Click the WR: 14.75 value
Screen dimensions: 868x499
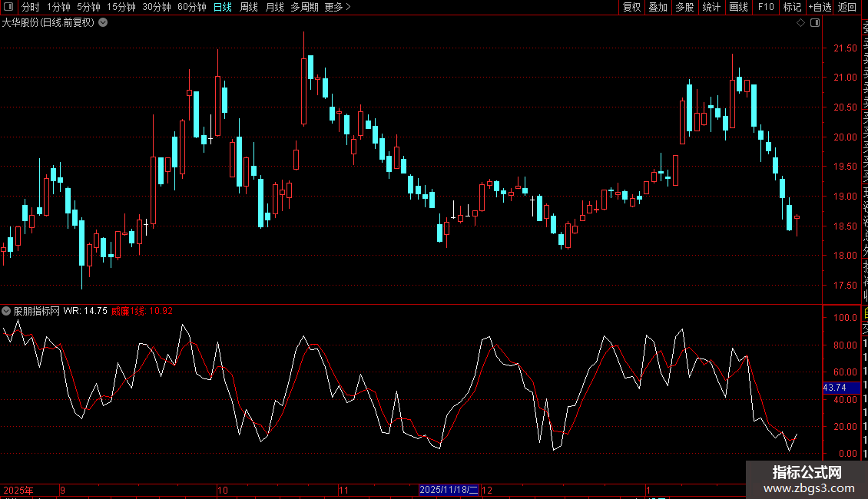pos(85,311)
